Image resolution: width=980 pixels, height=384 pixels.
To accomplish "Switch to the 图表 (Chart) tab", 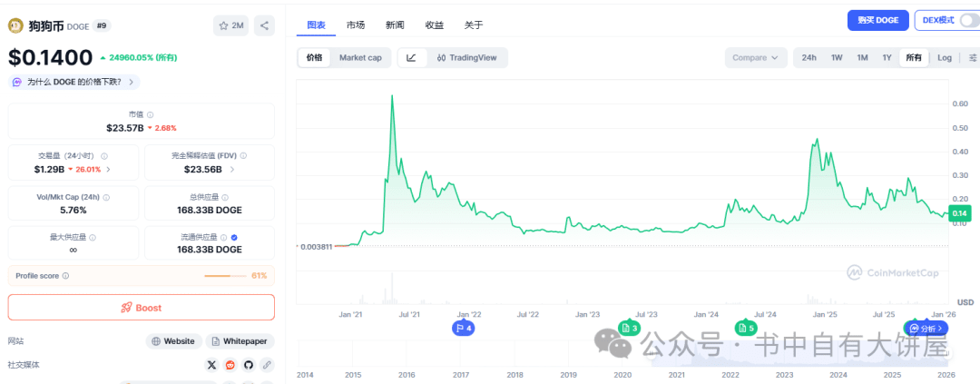I will (317, 25).
